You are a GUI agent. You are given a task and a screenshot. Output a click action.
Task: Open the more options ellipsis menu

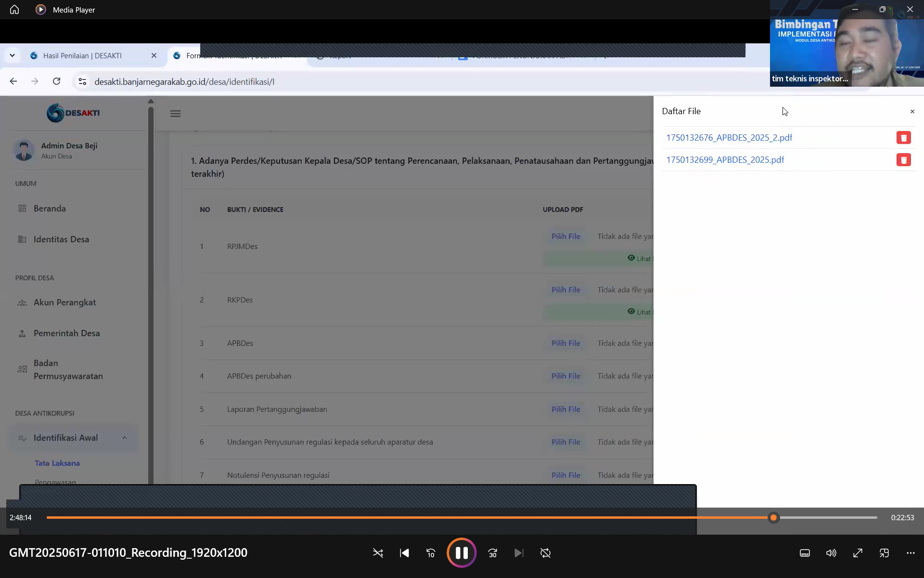click(911, 553)
